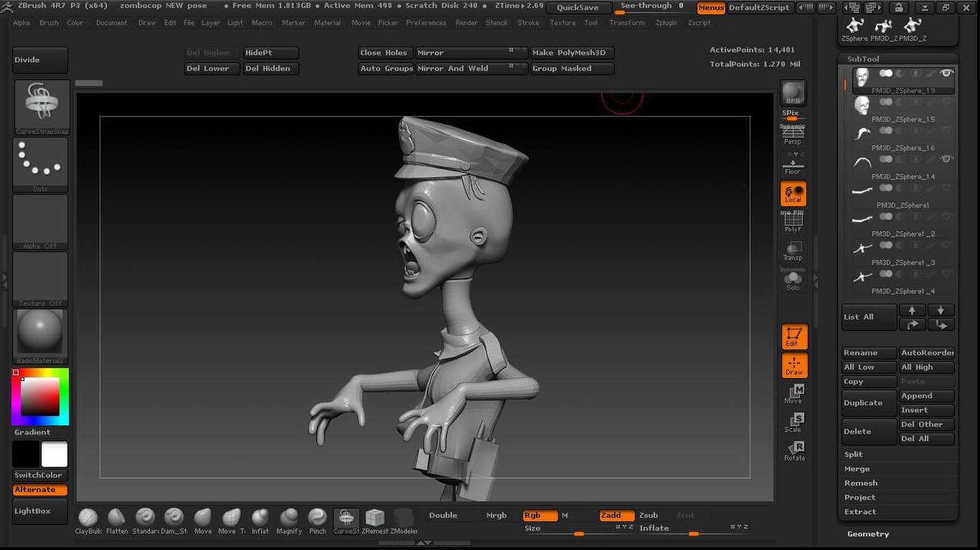980x550 pixels.
Task: Activate the Rotate transform tool
Action: coord(794,451)
